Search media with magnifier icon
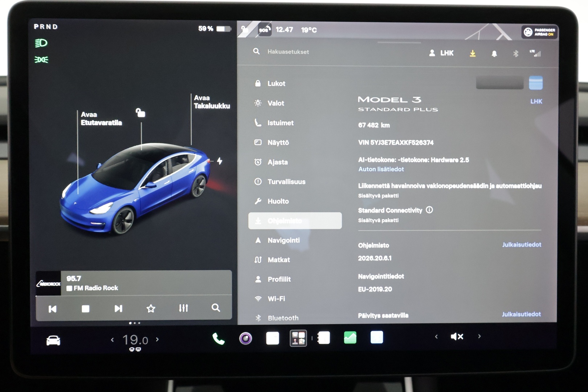The height and width of the screenshot is (392, 588). tap(216, 308)
